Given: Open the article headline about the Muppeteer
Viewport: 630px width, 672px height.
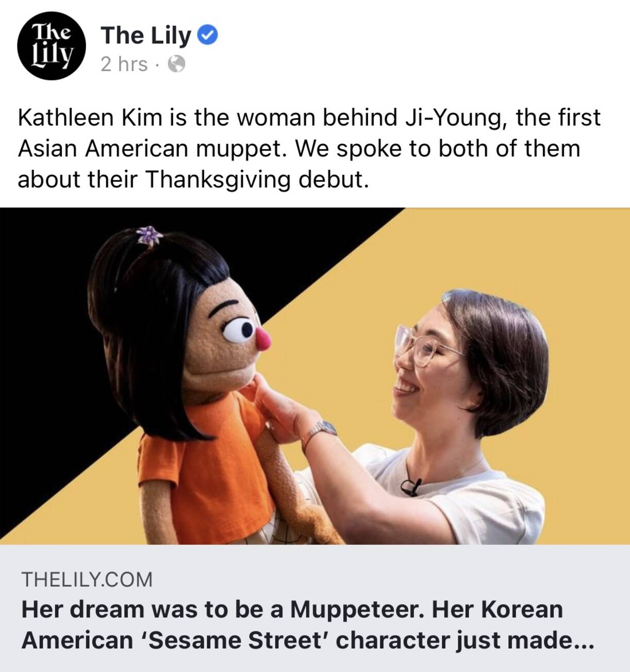Looking at the screenshot, I should (x=308, y=625).
